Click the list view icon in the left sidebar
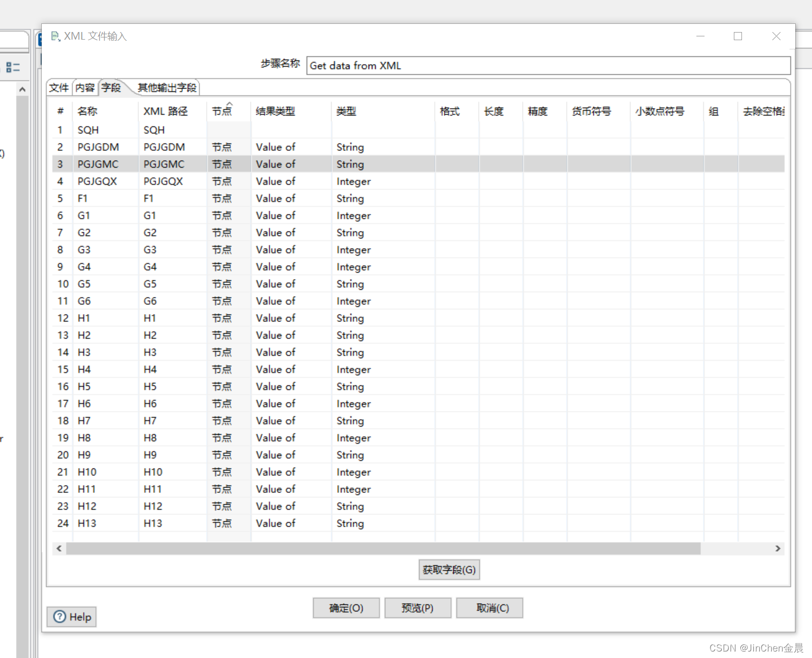The image size is (812, 658). click(13, 67)
